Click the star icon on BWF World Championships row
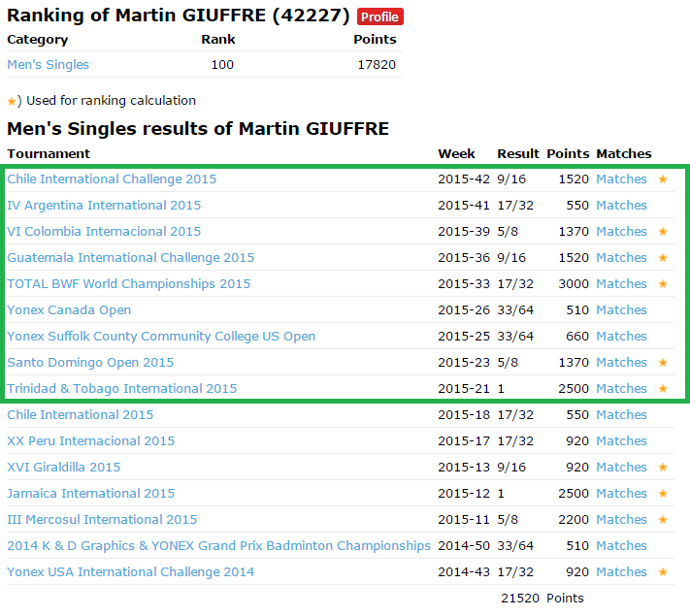Screen dimensions: 690x616 (663, 284)
